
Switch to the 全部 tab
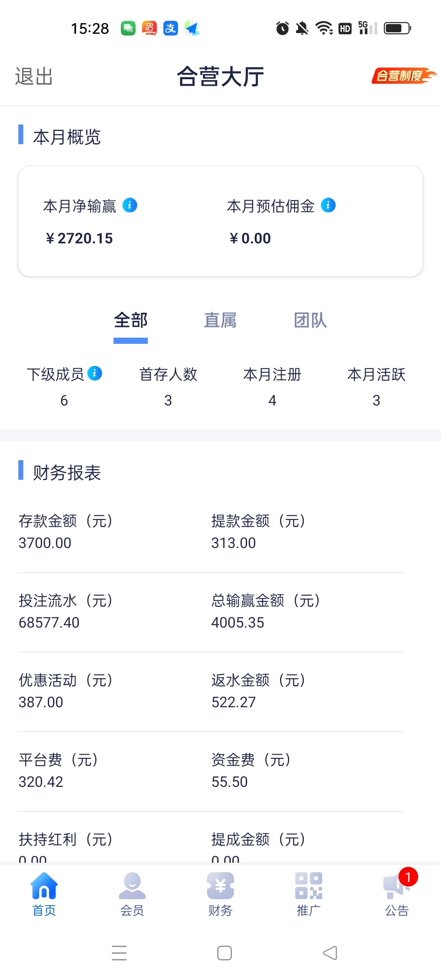click(131, 321)
